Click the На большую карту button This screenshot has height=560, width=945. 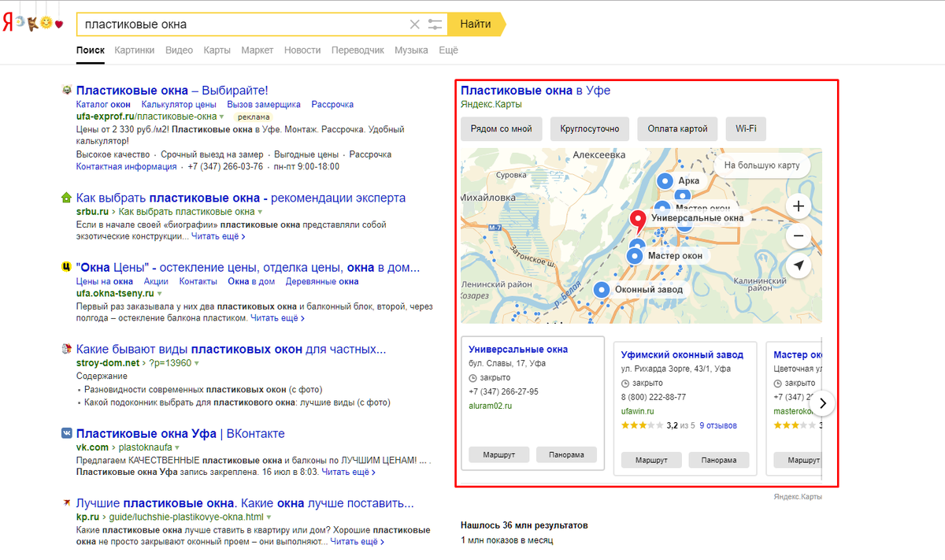point(762,165)
